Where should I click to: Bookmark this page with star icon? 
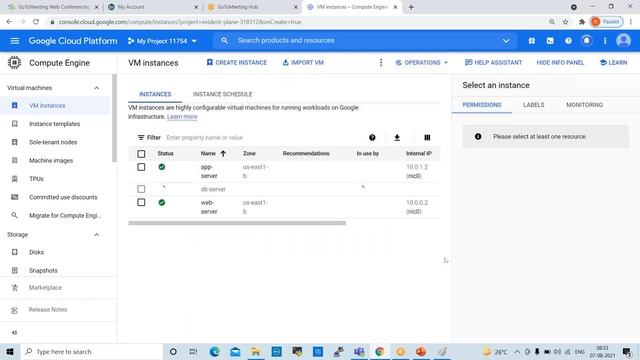(x=565, y=22)
